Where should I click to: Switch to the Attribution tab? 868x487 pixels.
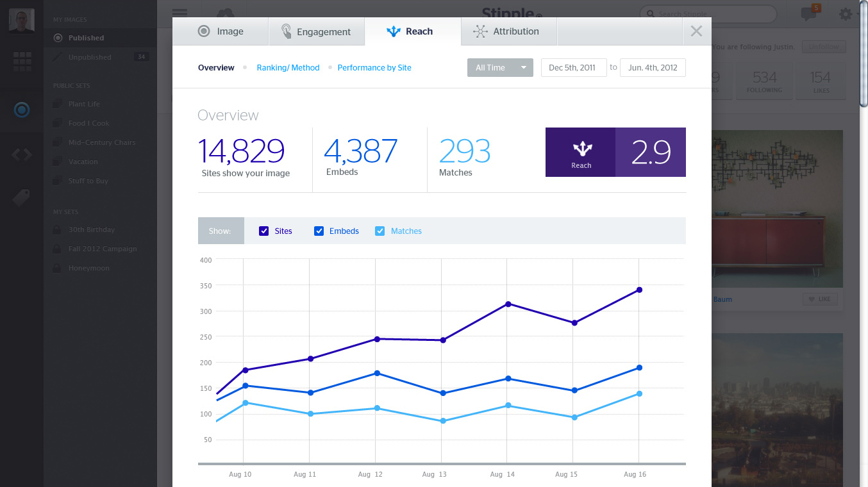coord(508,31)
